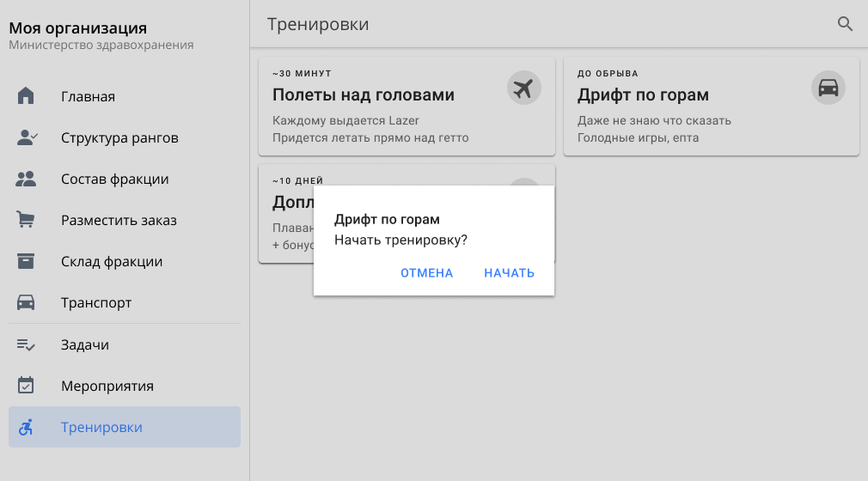Click the faction members group icon
The image size is (868, 481).
(x=27, y=179)
